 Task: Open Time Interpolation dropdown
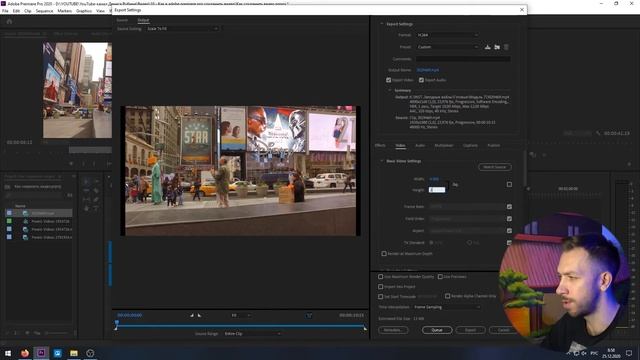[447, 307]
